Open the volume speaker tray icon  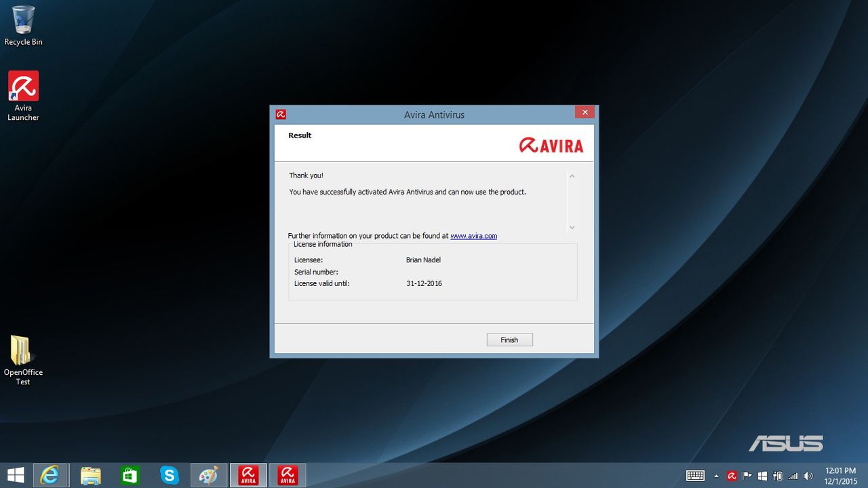pos(808,476)
